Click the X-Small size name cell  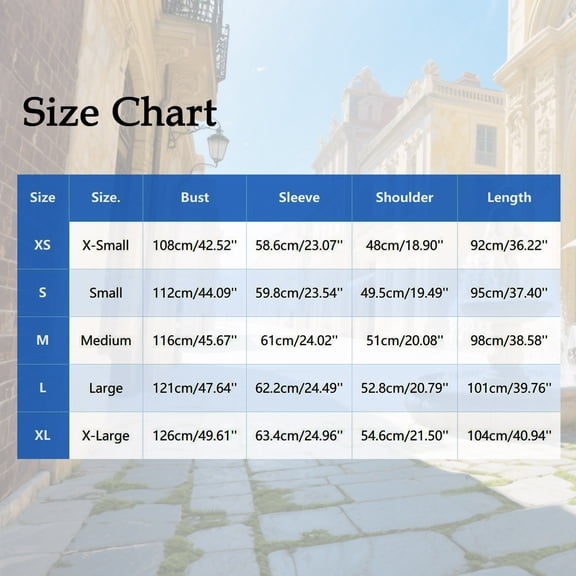pyautogui.click(x=106, y=245)
